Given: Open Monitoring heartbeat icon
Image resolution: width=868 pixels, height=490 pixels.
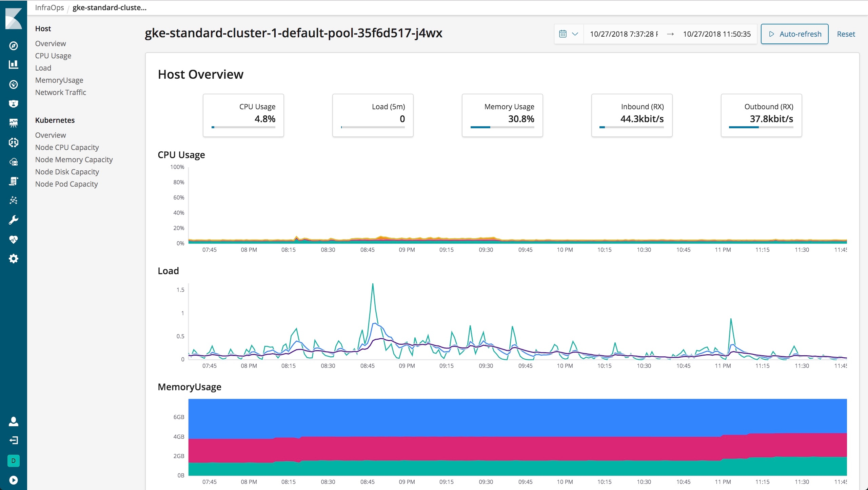Looking at the screenshot, I should click(14, 240).
